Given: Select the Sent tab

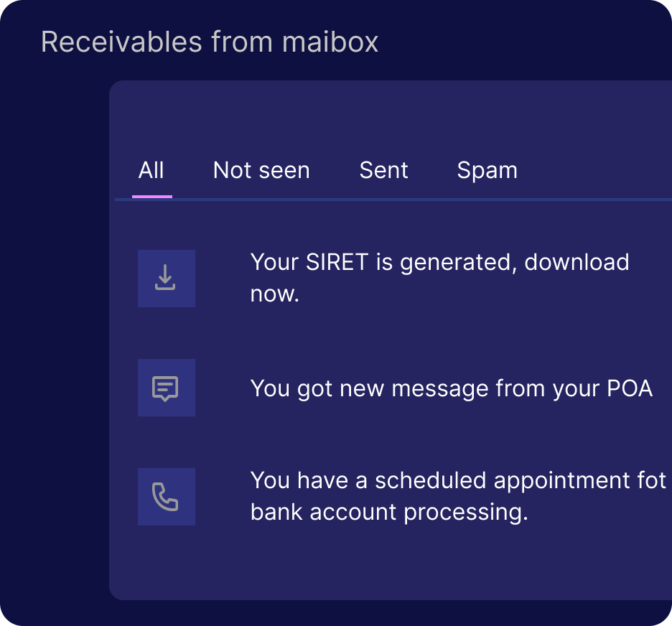Looking at the screenshot, I should point(383,170).
